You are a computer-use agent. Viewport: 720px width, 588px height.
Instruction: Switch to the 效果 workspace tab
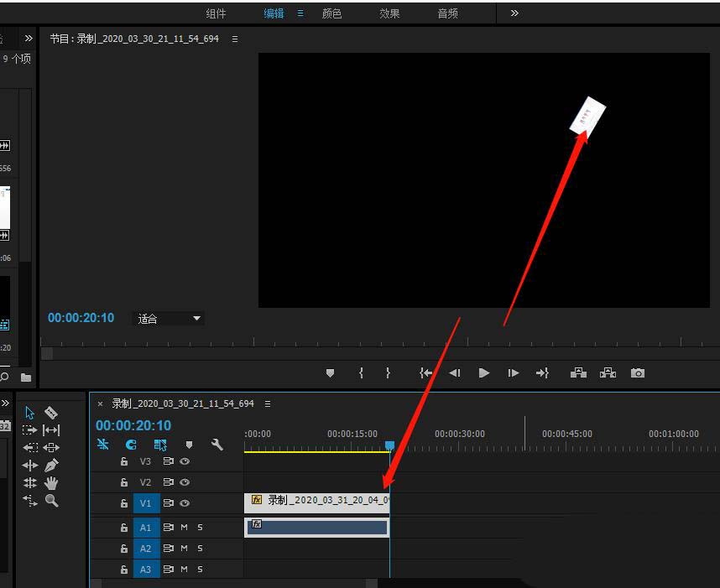pos(389,13)
